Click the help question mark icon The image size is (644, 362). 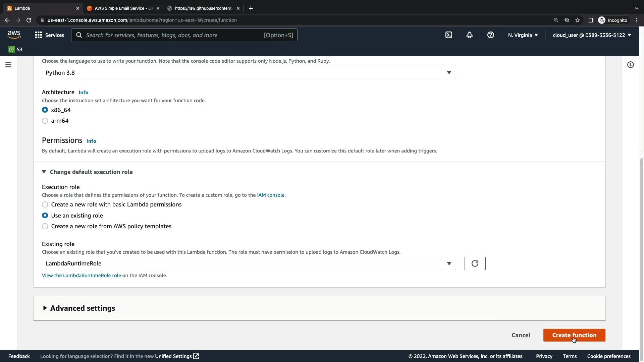[490, 35]
